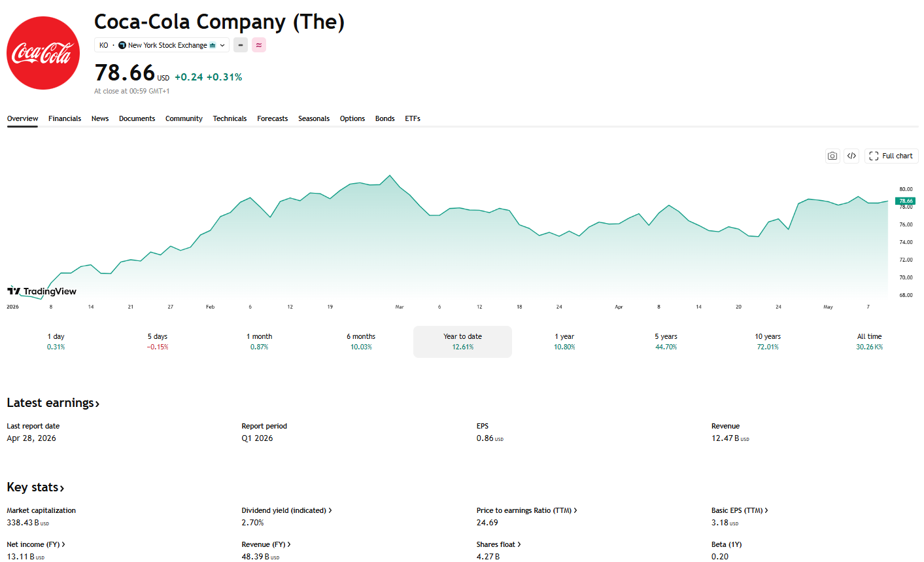Viewport: 924px width, 562px height.
Task: Click the Market capitalization value 338.43 B
Action: click(27, 523)
